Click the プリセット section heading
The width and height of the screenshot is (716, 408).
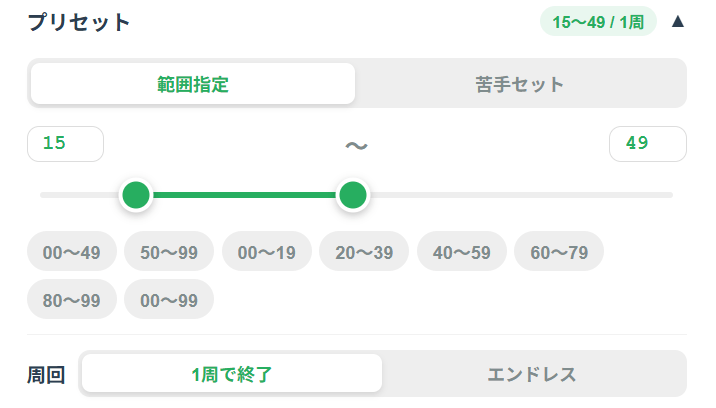(79, 22)
